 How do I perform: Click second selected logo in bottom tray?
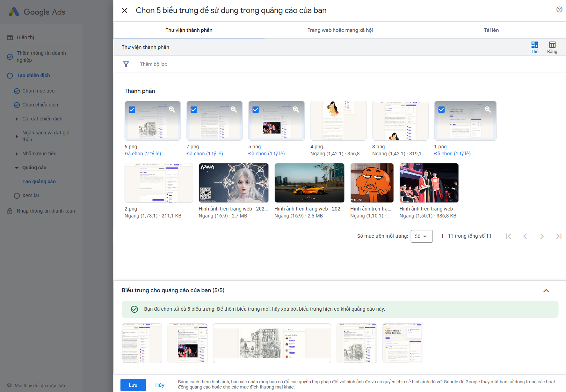tap(188, 343)
